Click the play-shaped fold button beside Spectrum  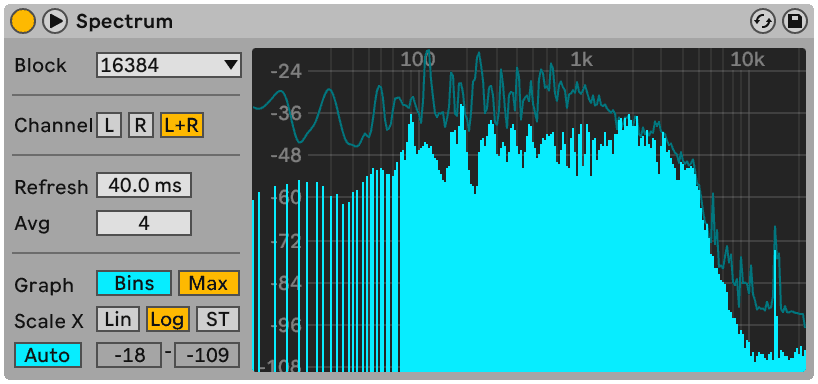(55, 21)
